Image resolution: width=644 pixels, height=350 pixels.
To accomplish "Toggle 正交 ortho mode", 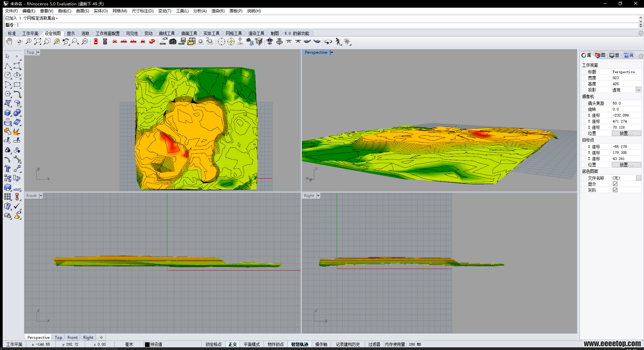I will (x=233, y=344).
